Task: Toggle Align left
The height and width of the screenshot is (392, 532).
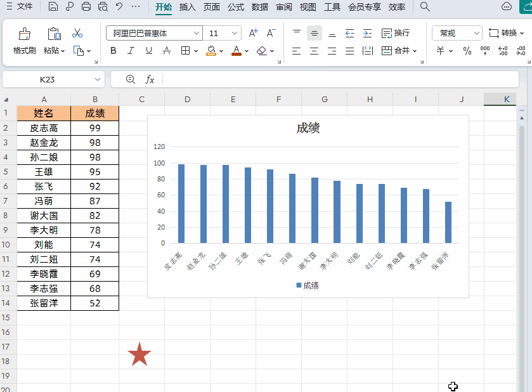Action: pos(297,51)
